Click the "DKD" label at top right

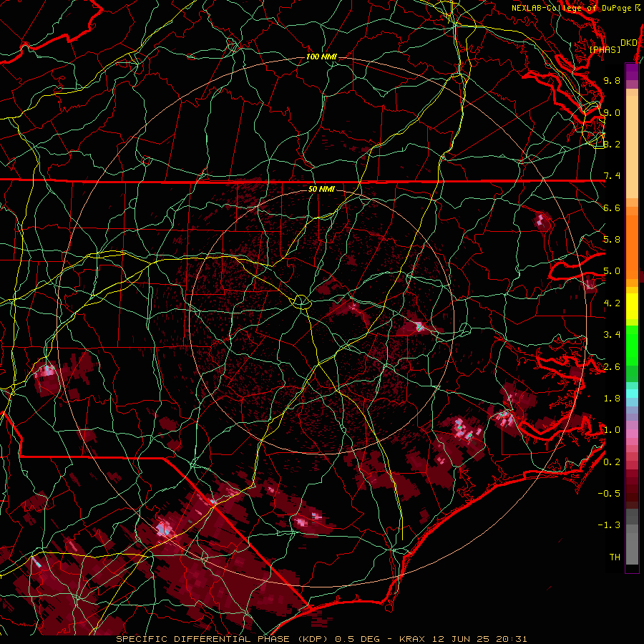tap(629, 42)
